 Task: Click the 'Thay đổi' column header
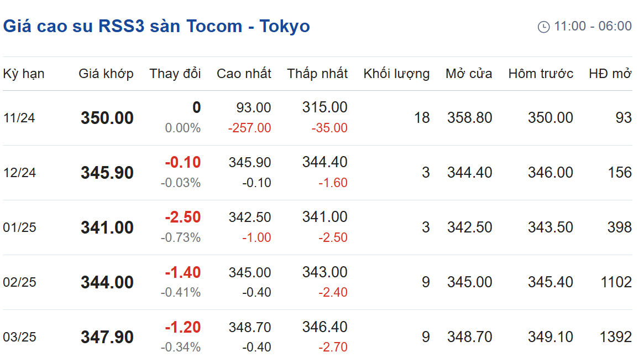(x=175, y=74)
